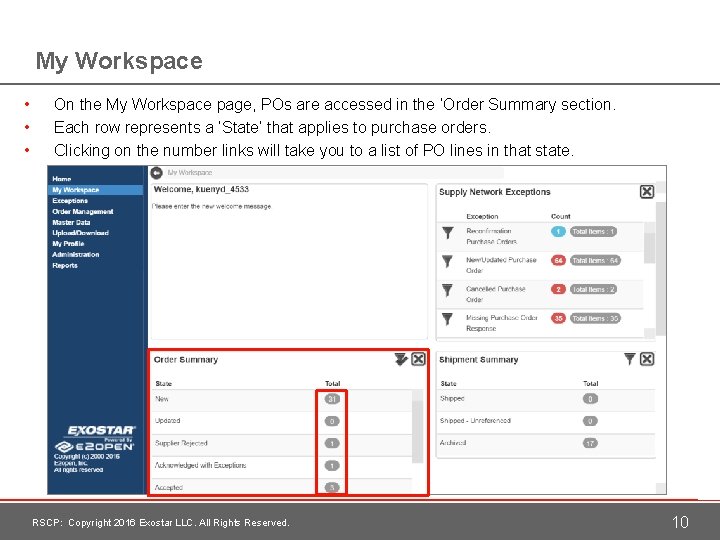The image size is (720, 540).
Task: Open the Supplier Rejected total link
Action: [332, 443]
